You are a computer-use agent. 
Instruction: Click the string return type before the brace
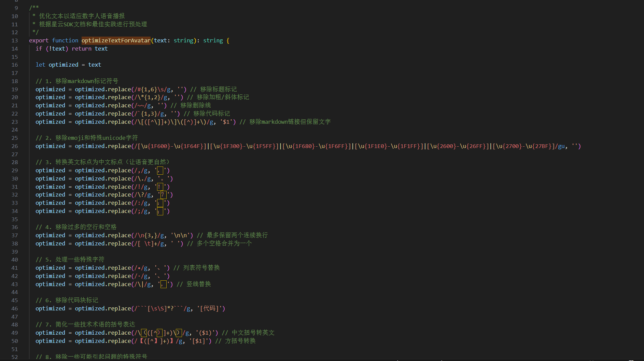pos(213,40)
